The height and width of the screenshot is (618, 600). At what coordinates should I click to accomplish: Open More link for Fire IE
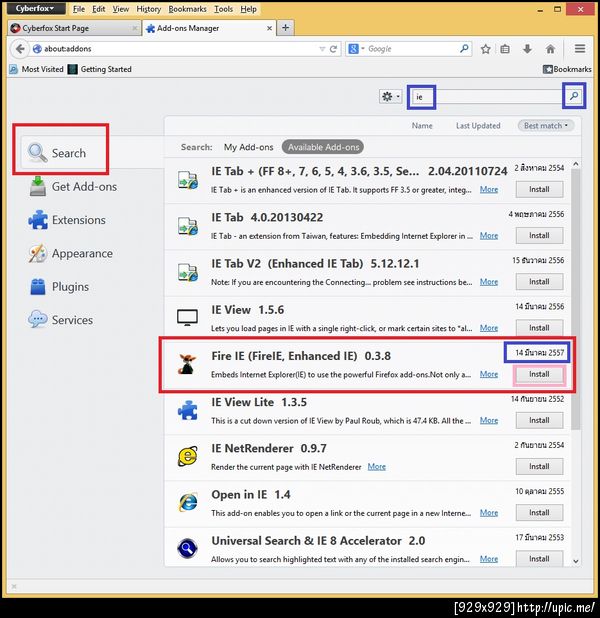488,374
